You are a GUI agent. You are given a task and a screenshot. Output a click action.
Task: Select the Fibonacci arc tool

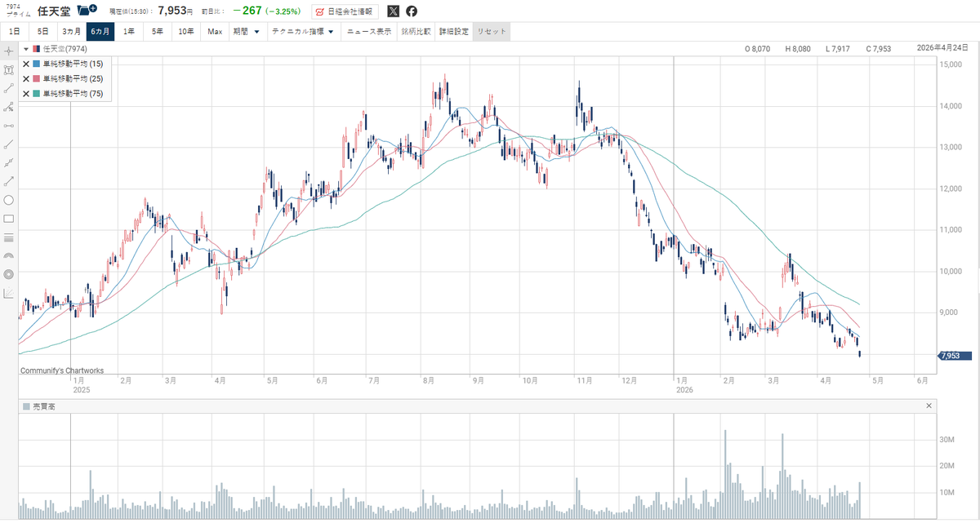[x=9, y=256]
